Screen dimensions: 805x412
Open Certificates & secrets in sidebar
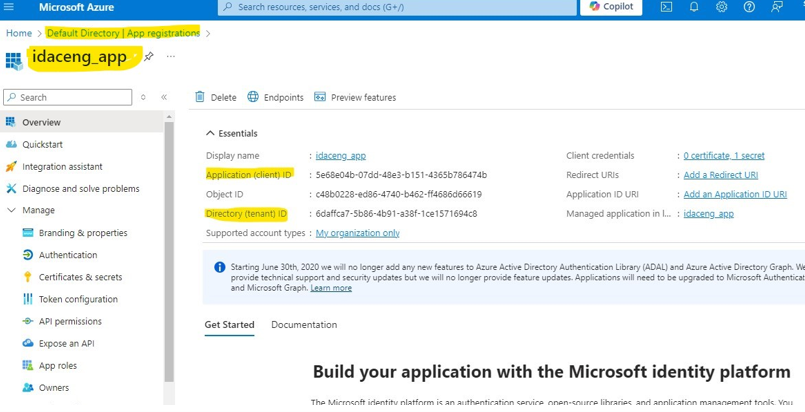click(x=80, y=277)
